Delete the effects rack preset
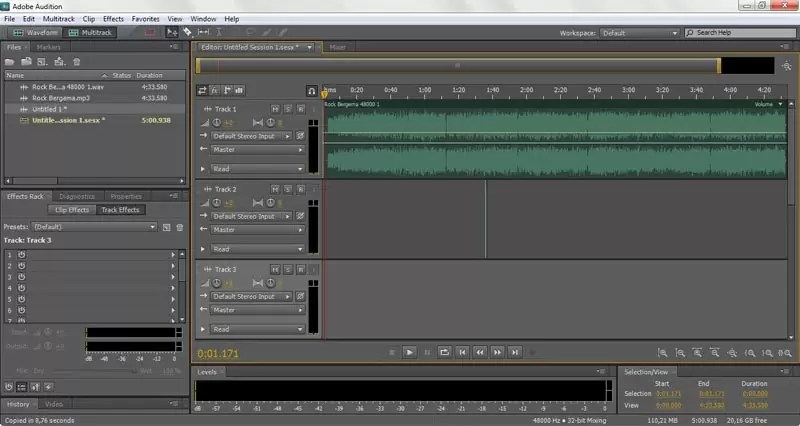Image resolution: width=800 pixels, height=426 pixels. (180, 227)
